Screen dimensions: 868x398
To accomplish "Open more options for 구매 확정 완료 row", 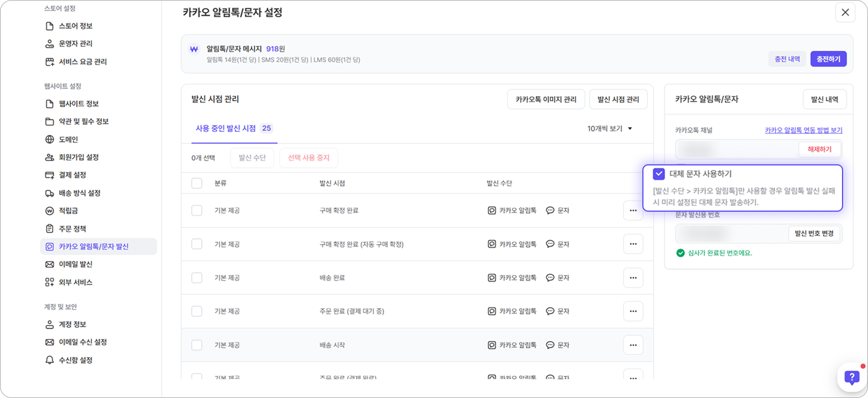I will coord(633,211).
